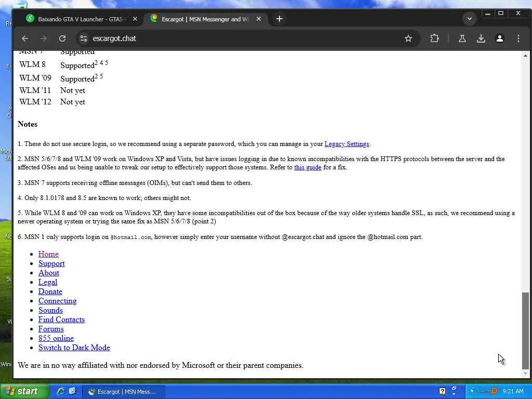Click the help question mark tray icon
Image resolution: width=532 pixels, height=399 pixels.
tap(442, 392)
